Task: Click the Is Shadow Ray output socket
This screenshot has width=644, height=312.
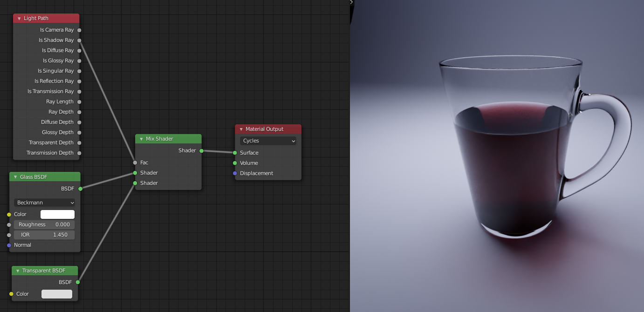Action: pos(79,41)
